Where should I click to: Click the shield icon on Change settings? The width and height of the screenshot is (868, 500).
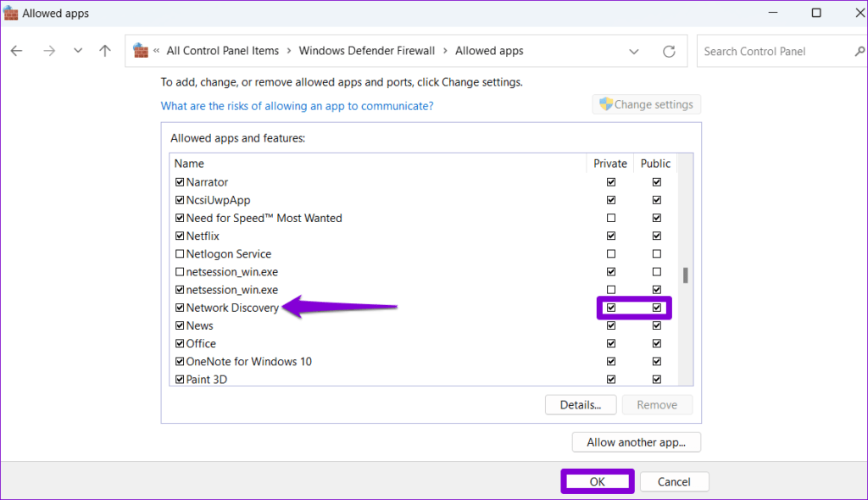605,103
